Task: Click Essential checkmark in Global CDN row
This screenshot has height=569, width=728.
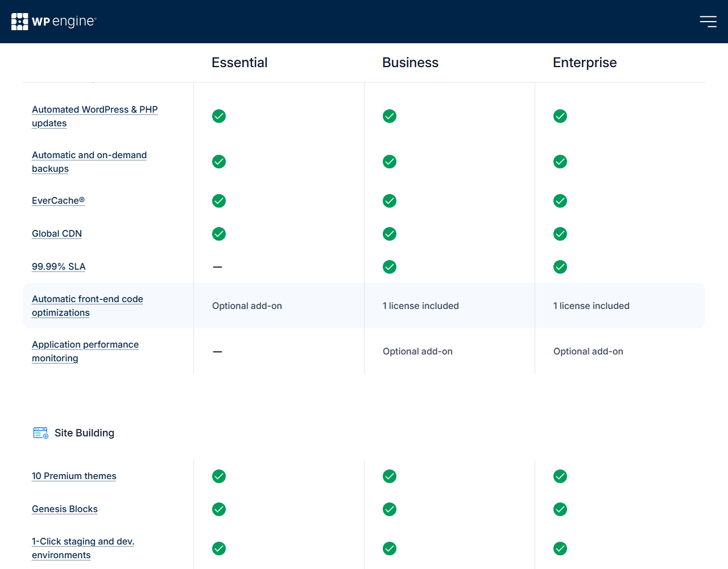Action: (x=219, y=234)
